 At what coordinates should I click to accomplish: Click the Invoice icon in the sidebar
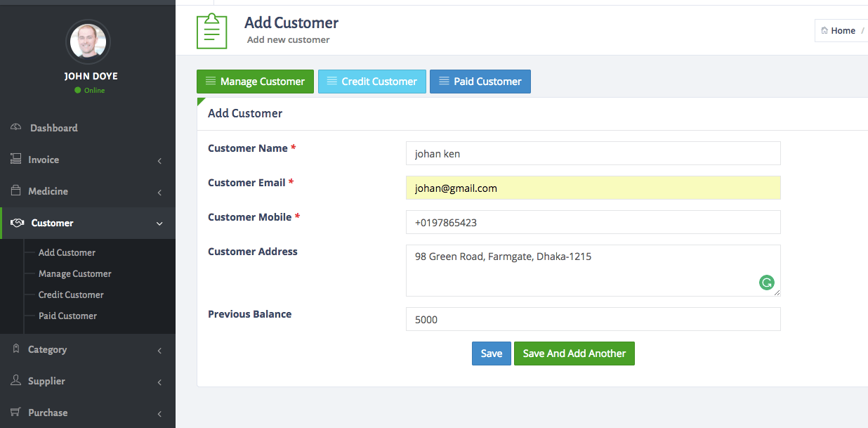pyautogui.click(x=15, y=159)
